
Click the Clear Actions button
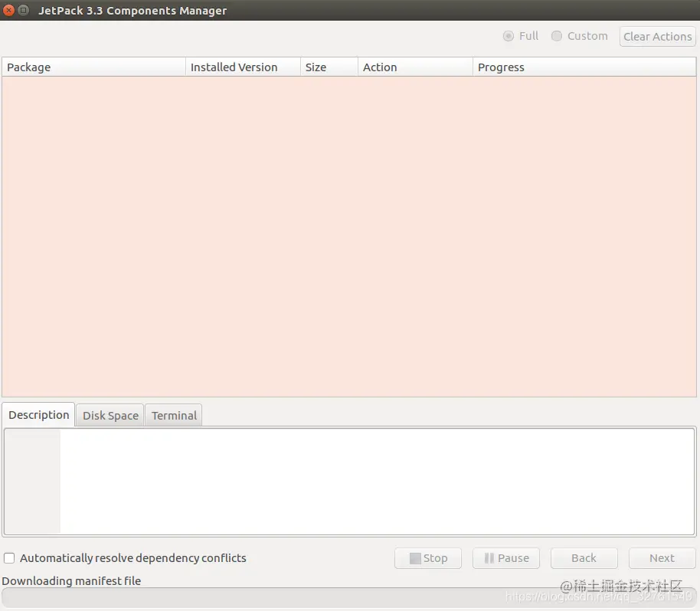tap(657, 37)
